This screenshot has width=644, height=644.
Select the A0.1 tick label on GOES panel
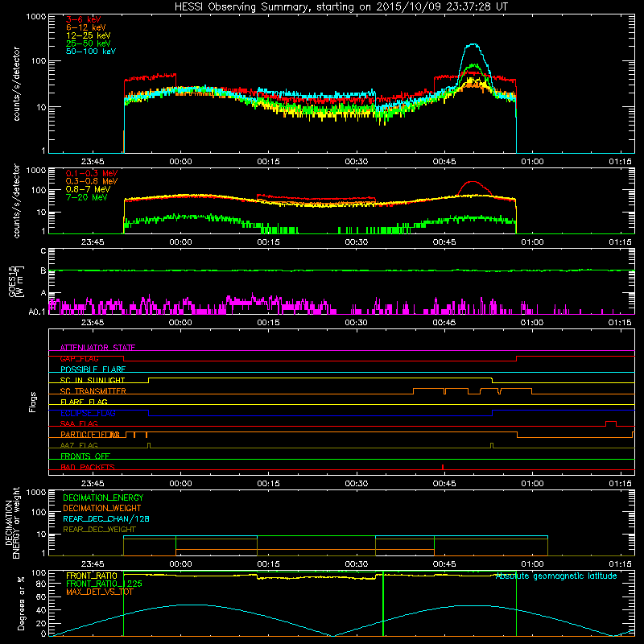coord(36,312)
